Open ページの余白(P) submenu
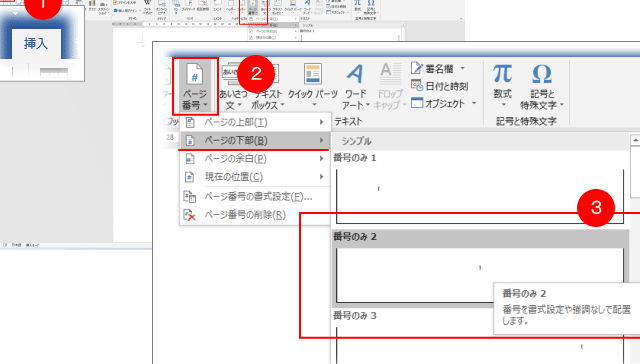Viewport: 640px width, 364px height. tap(255, 158)
